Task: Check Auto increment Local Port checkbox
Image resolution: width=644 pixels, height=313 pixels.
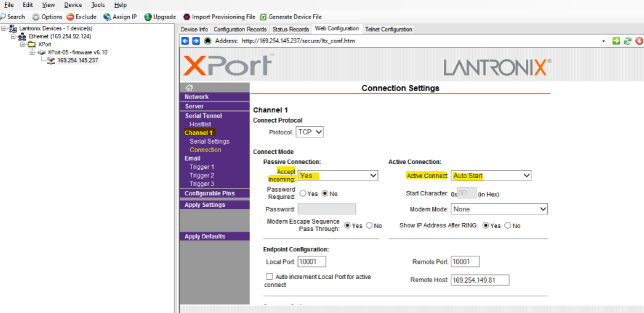Action: point(270,277)
